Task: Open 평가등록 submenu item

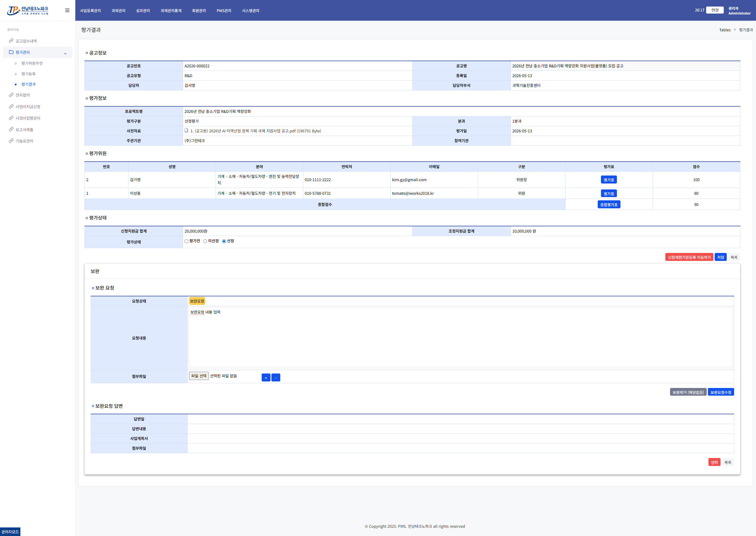Action: coord(28,74)
